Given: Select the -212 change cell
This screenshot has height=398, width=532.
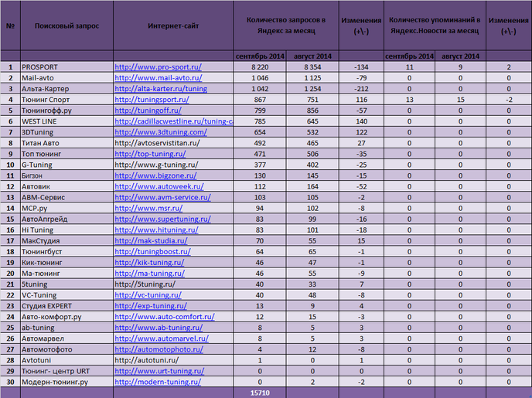Looking at the screenshot, I should coord(361,89).
